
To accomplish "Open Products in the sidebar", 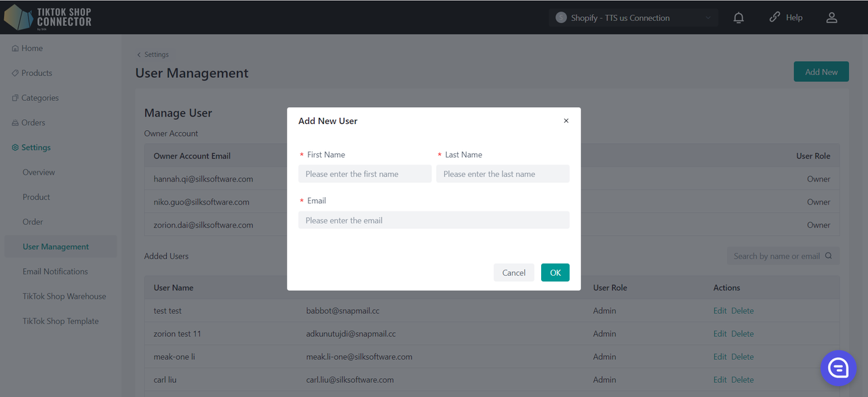I will [x=36, y=73].
